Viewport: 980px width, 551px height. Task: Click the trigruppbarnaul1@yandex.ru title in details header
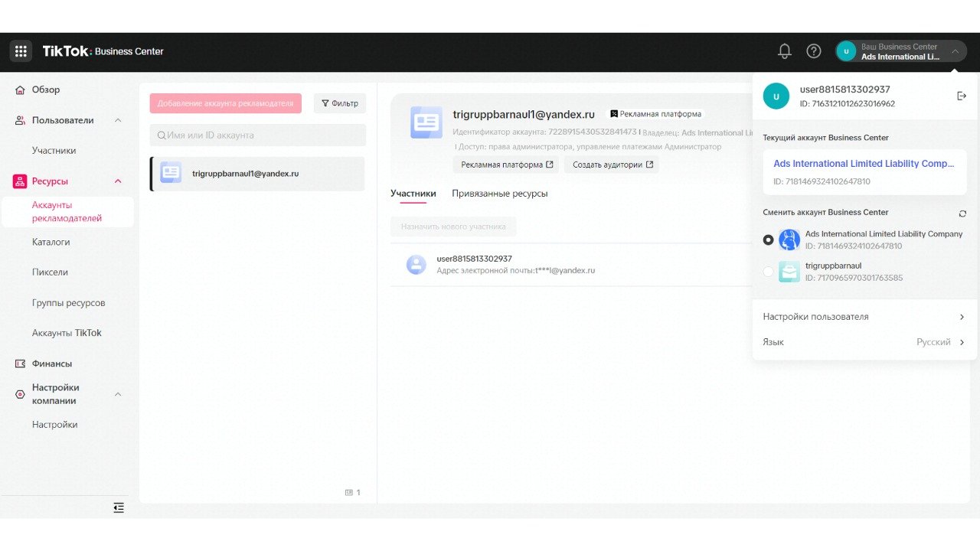pyautogui.click(x=524, y=114)
